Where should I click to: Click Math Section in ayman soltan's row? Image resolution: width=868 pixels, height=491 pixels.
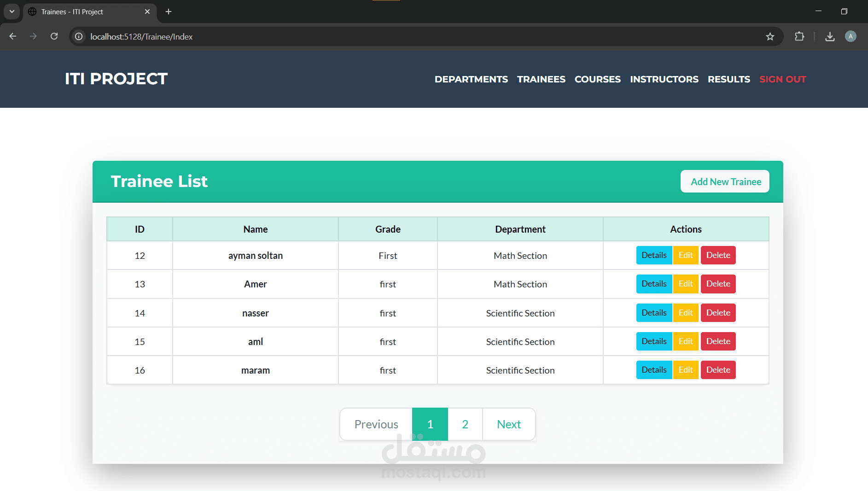[520, 256]
